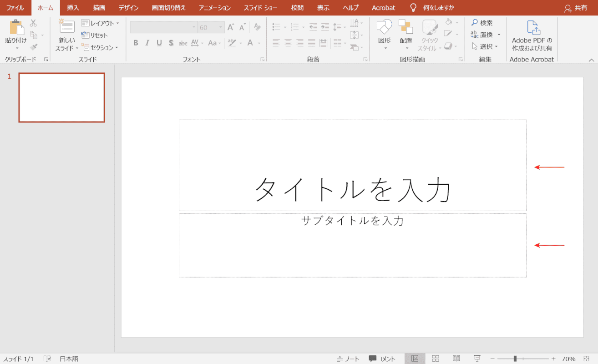Switch to the Design (デザイン) tab

(129, 8)
